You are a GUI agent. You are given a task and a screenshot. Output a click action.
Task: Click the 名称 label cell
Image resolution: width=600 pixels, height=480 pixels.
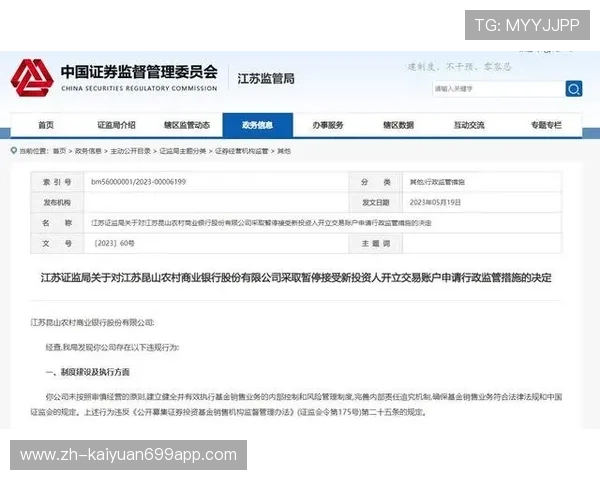click(57, 223)
